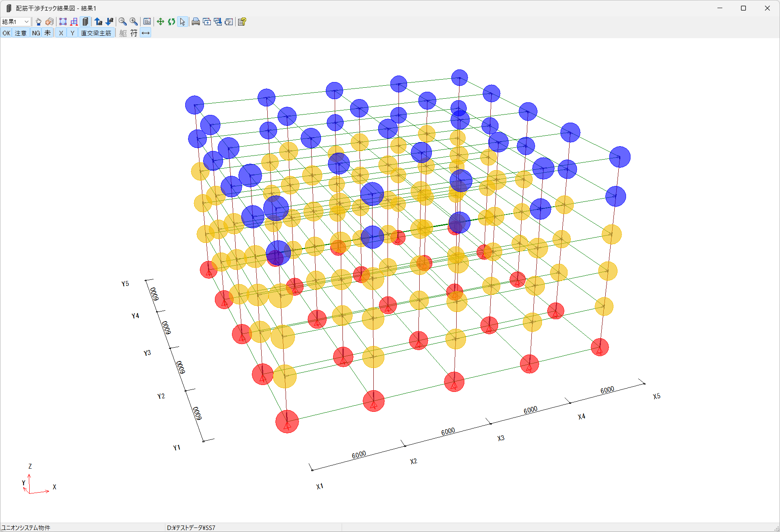
Task: Click the decrease font size icon
Action: click(x=109, y=22)
